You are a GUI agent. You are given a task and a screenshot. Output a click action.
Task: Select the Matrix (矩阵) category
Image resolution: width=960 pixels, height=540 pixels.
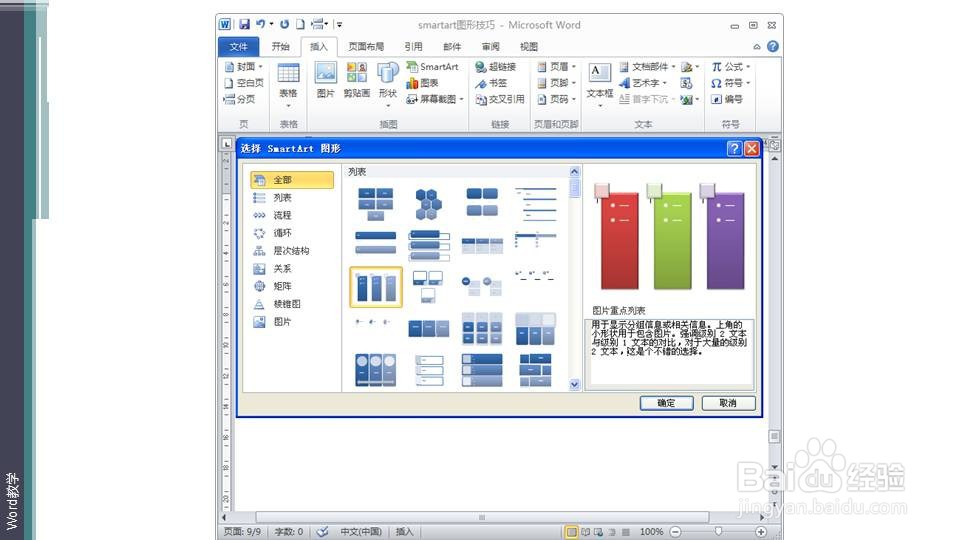coord(292,286)
